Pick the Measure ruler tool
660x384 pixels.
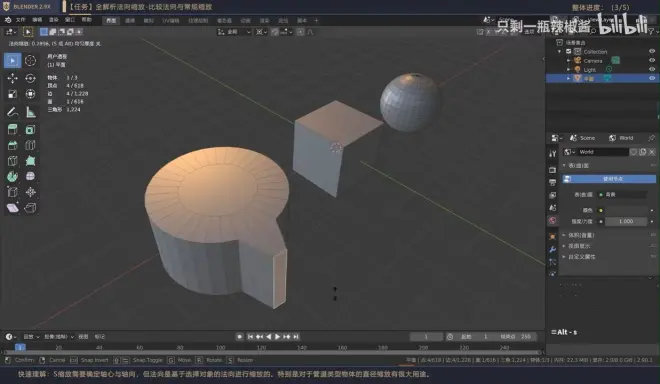click(x=30, y=112)
